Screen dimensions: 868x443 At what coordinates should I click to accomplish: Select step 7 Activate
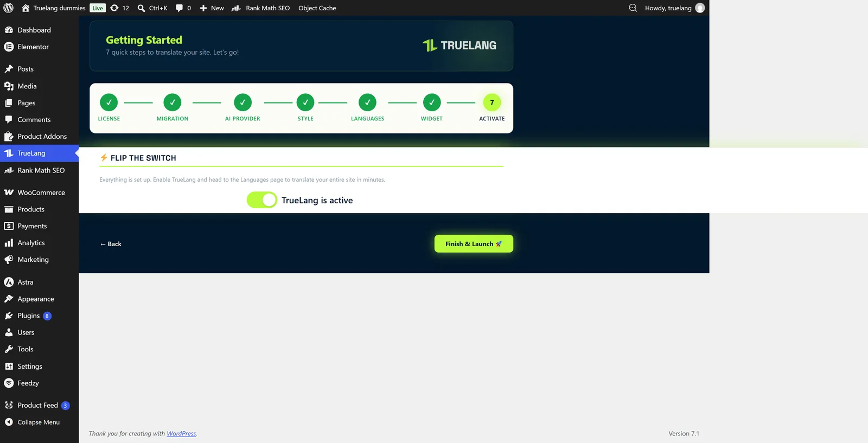(x=492, y=108)
